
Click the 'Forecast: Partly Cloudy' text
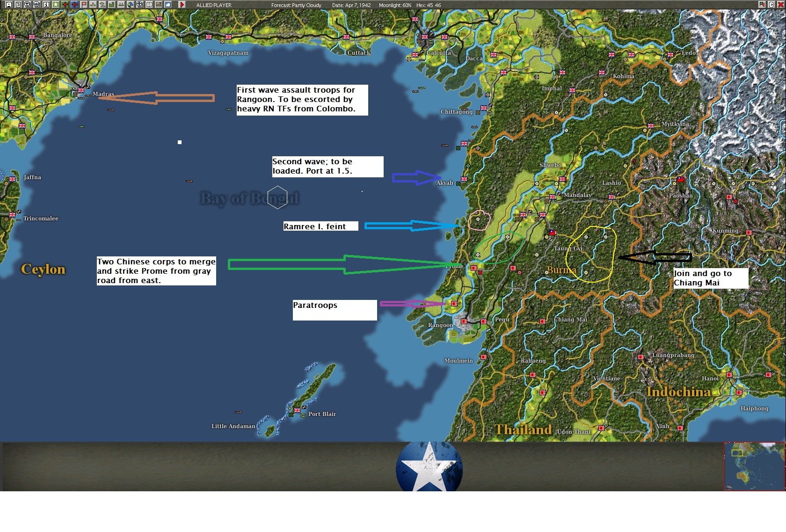(x=296, y=5)
